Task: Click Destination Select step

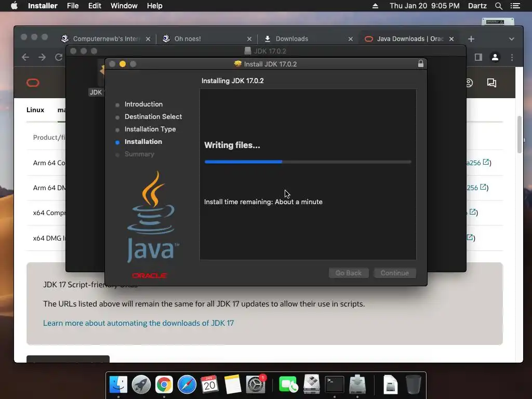Action: (x=153, y=117)
